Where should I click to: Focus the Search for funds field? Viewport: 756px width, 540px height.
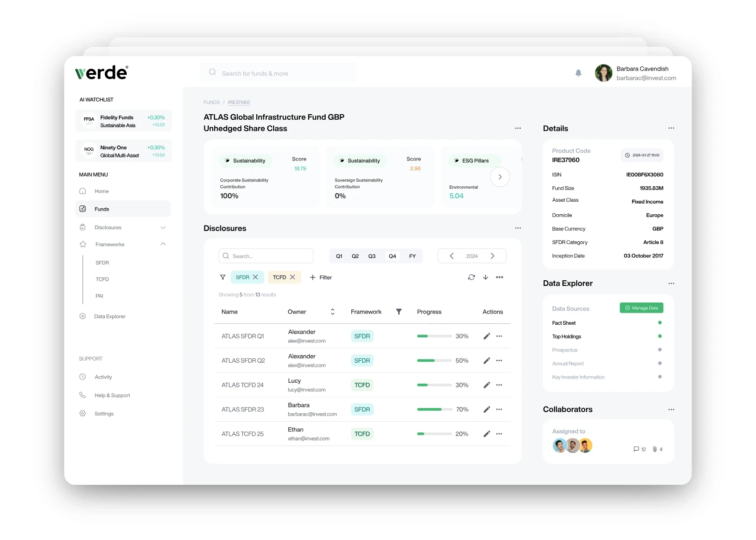pos(278,73)
